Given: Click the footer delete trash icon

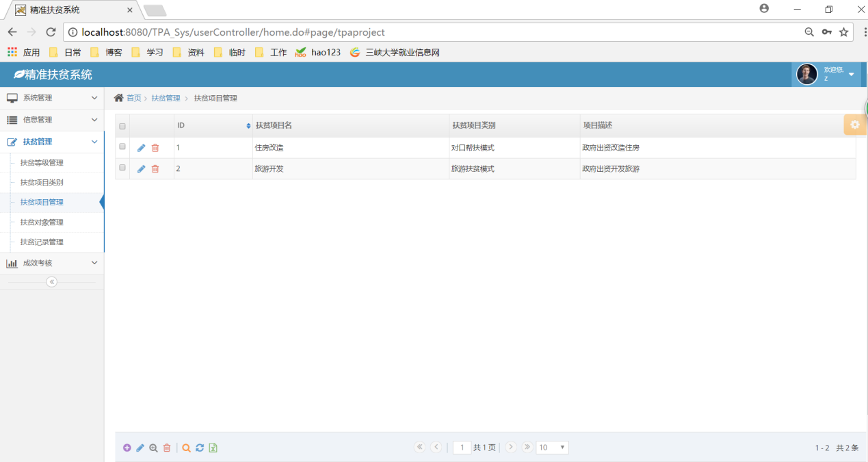Looking at the screenshot, I should (x=167, y=448).
